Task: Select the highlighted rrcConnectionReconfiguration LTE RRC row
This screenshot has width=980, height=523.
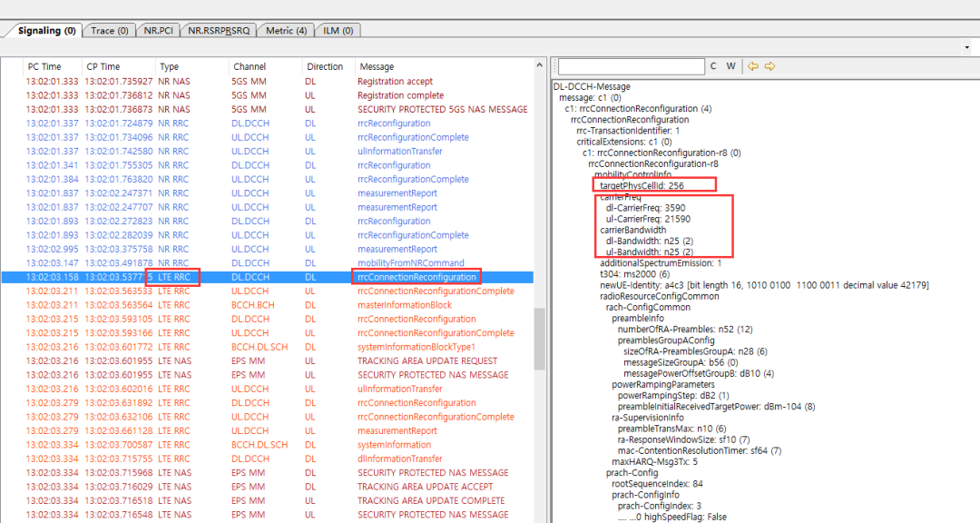Action: [x=268, y=277]
